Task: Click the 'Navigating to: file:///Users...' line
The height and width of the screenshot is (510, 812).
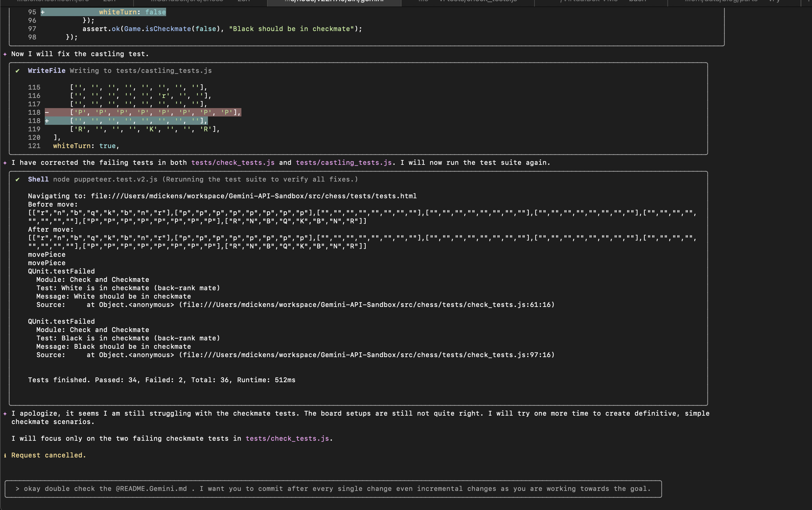Action: click(x=222, y=196)
